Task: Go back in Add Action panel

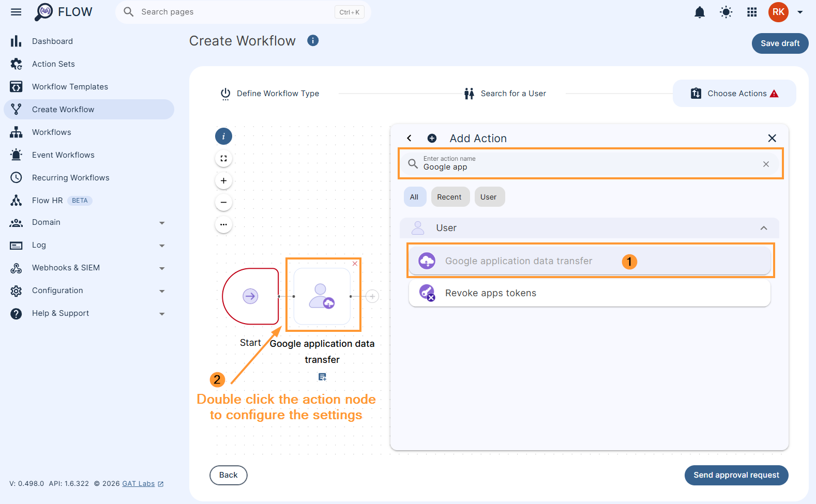Action: [x=409, y=138]
